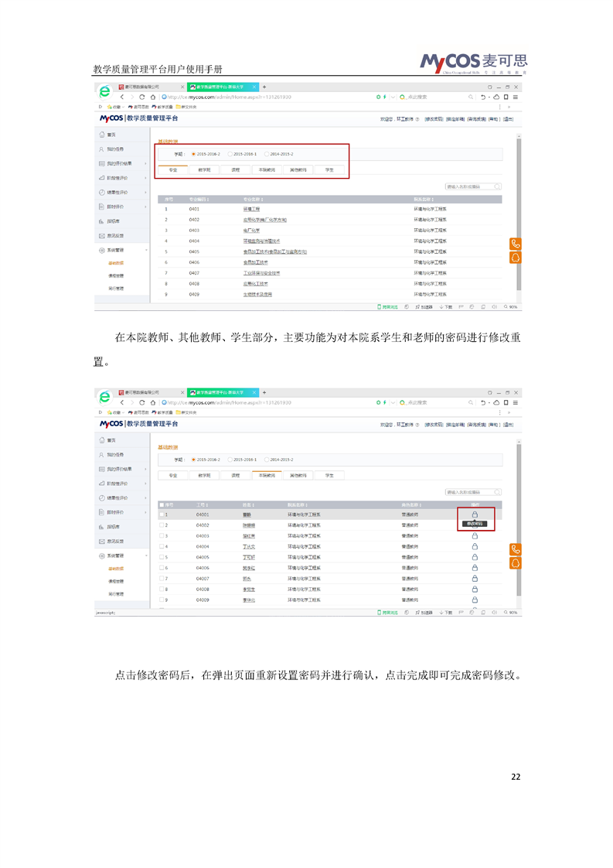Expand 阶段性评价 sidebar arrow in teacher-list screenshot
This screenshot has width=613, height=868.
pyautogui.click(x=146, y=484)
